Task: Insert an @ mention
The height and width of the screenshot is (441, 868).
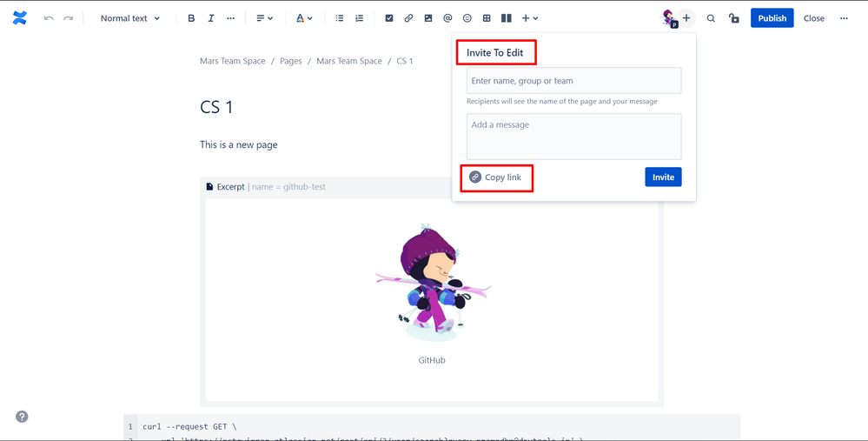Action: [447, 18]
